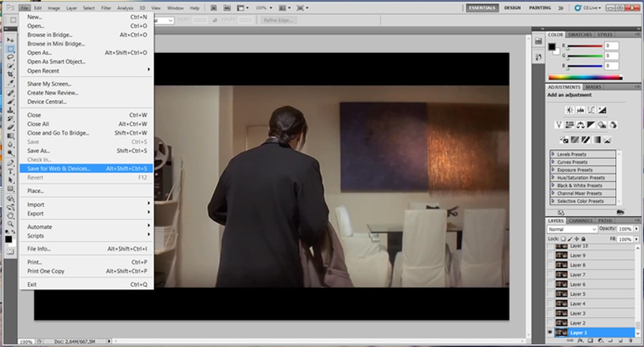Image resolution: width=644 pixels, height=347 pixels.
Task: Click the Essentials workspace button
Action: [482, 8]
